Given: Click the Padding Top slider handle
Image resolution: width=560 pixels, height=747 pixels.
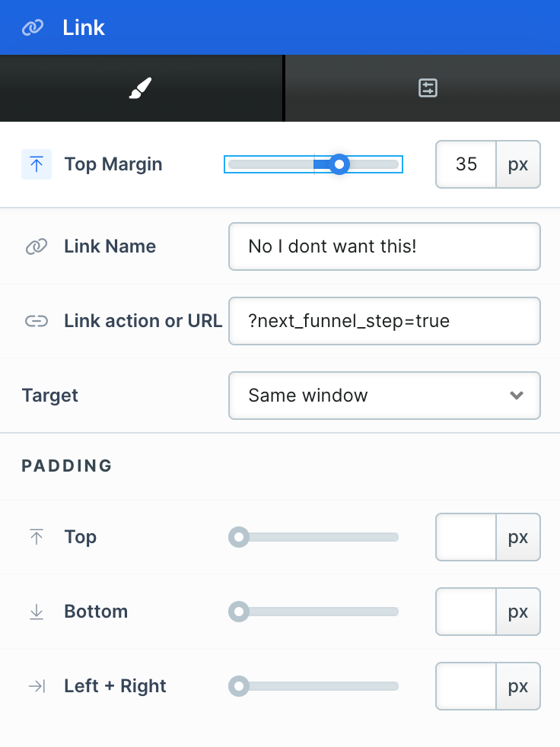Looking at the screenshot, I should pos(239,537).
